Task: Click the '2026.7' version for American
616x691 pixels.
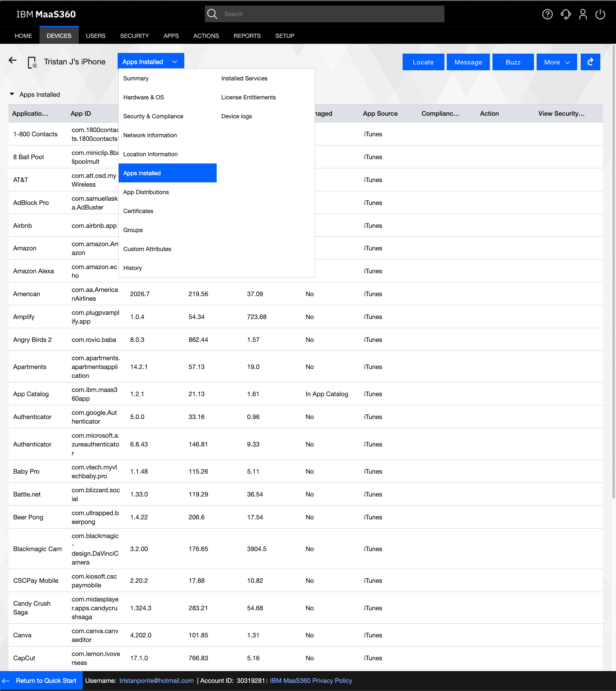Action: click(140, 294)
